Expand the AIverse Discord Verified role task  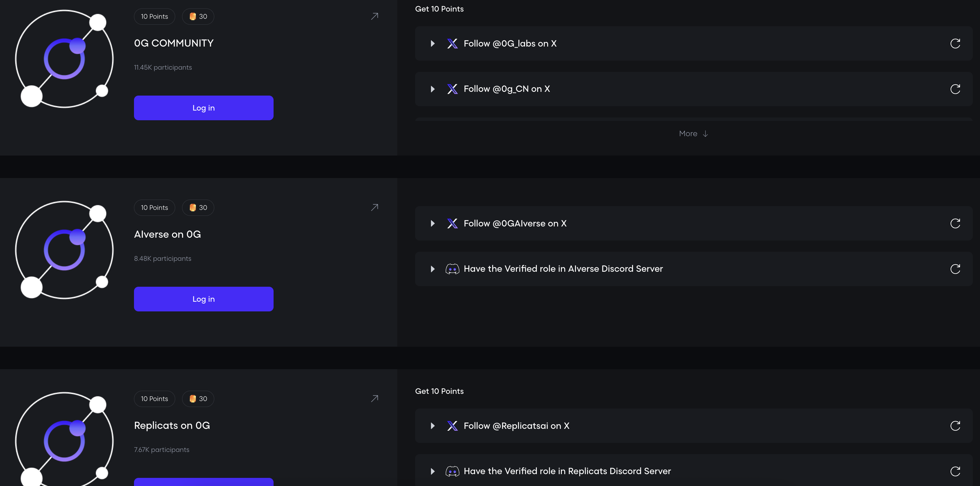[433, 269]
